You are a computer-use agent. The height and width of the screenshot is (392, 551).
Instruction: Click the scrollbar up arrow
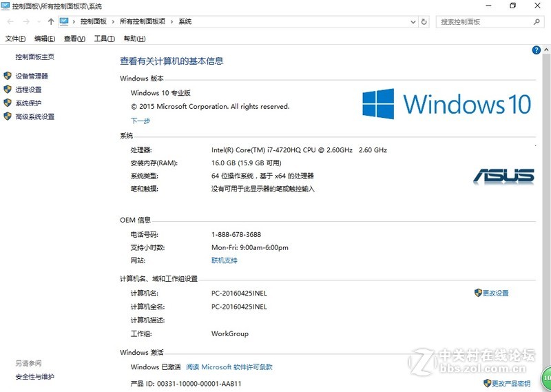pos(546,50)
